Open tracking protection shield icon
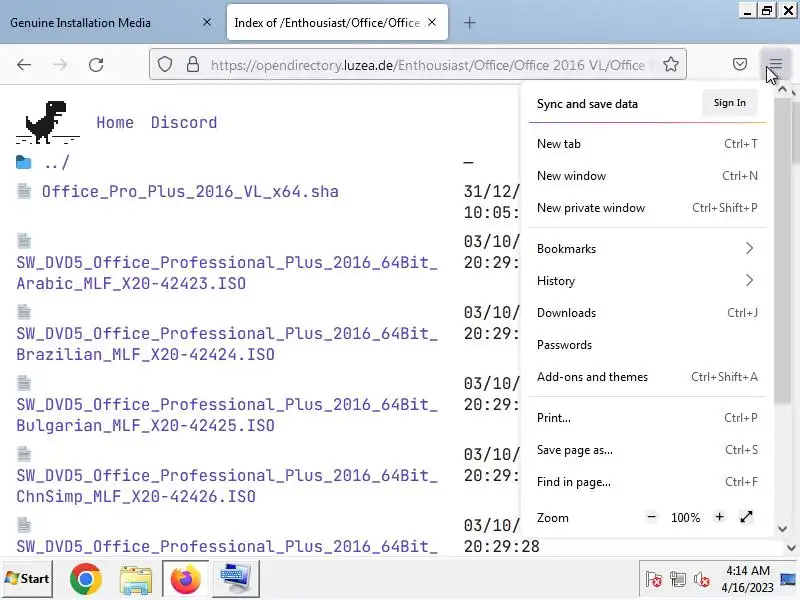The height and width of the screenshot is (600, 800). point(164,65)
